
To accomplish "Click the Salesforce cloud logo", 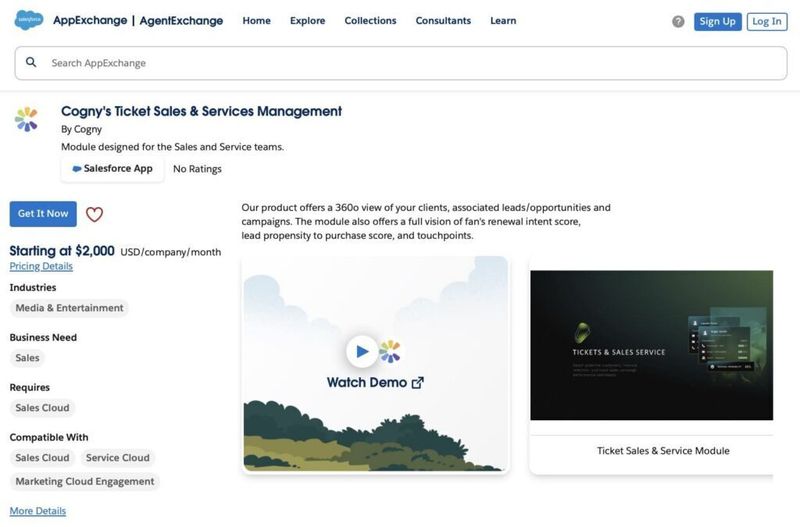I will point(29,20).
